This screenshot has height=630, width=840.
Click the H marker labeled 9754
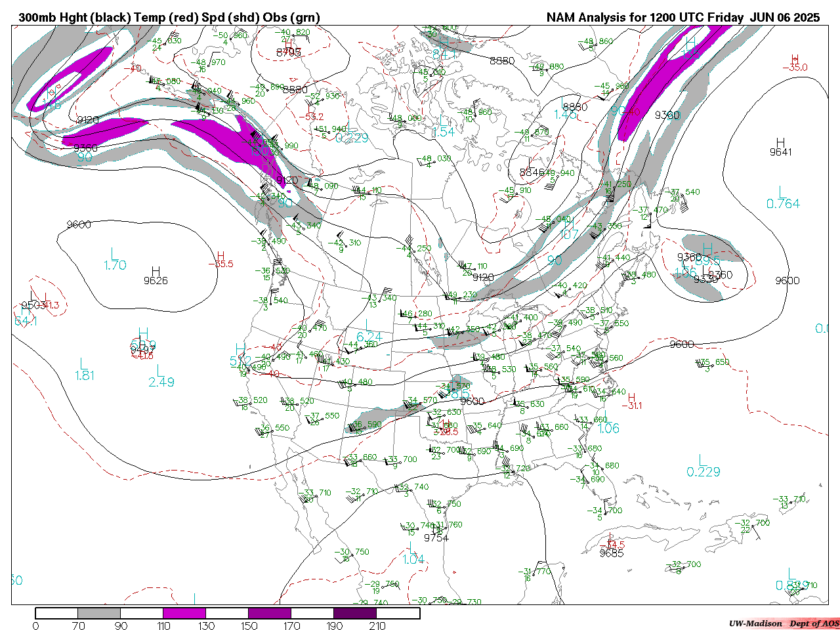[x=436, y=530]
